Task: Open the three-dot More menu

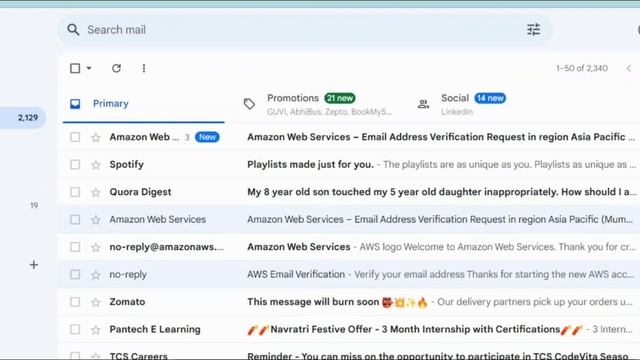Action: tap(144, 68)
